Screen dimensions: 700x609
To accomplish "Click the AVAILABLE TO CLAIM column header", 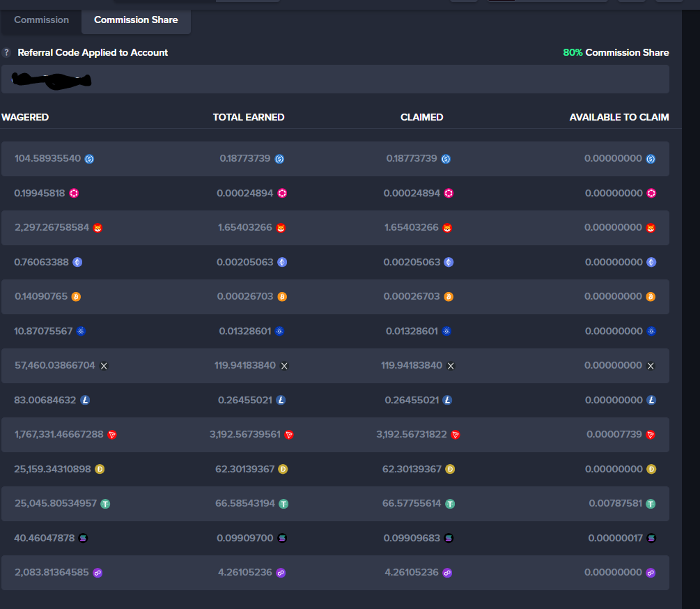I will point(619,117).
